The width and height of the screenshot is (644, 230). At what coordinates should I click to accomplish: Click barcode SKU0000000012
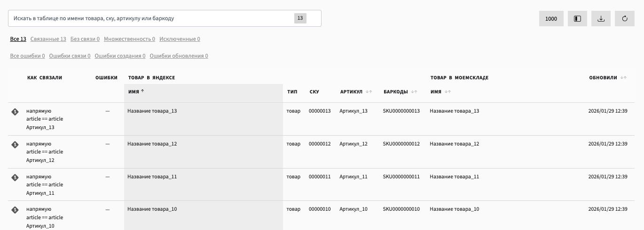(401, 144)
